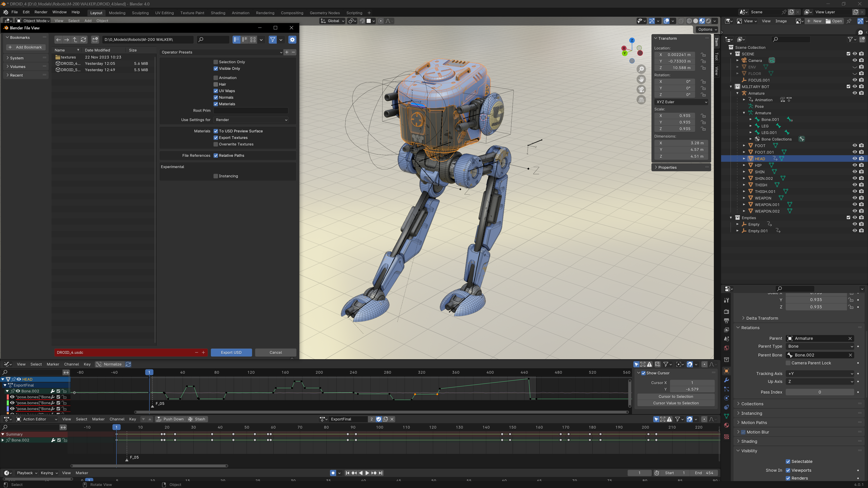
Task: Lock Location X in Transform panel
Action: [x=703, y=54]
